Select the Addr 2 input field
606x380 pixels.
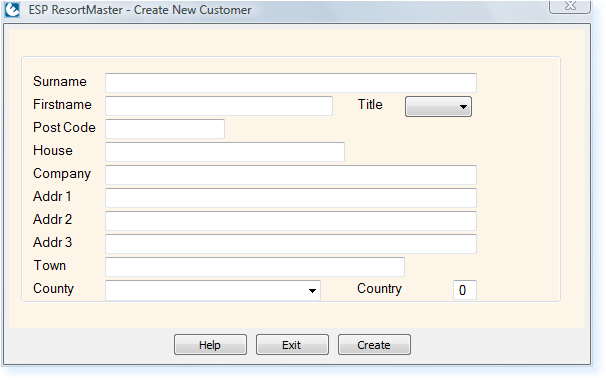[x=291, y=221]
